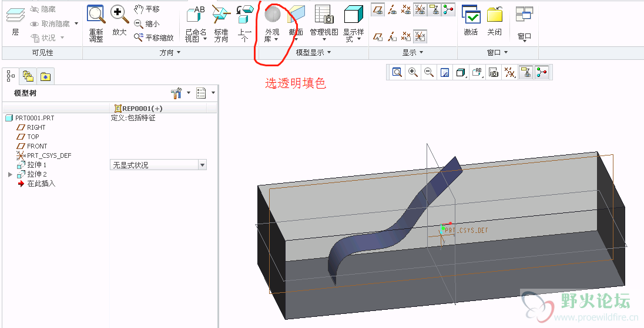This screenshot has width=644, height=328.
Task: Expand the 显示 group overflow menu
Action: [412, 52]
